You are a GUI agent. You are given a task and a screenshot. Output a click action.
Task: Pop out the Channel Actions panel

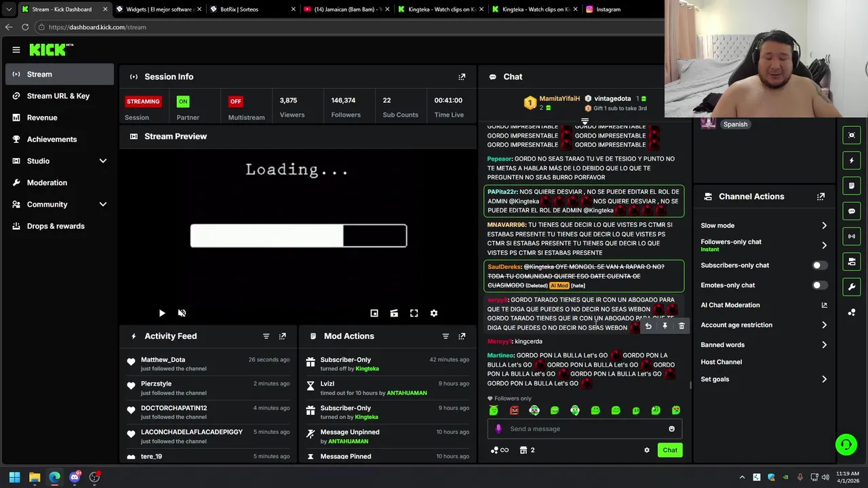pos(821,197)
